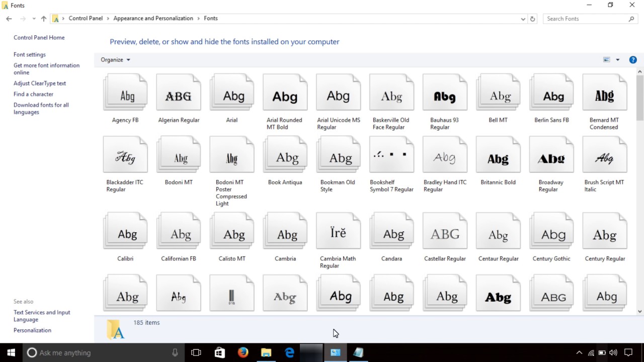Open Get more font information online
Image resolution: width=644 pixels, height=362 pixels.
(46, 69)
